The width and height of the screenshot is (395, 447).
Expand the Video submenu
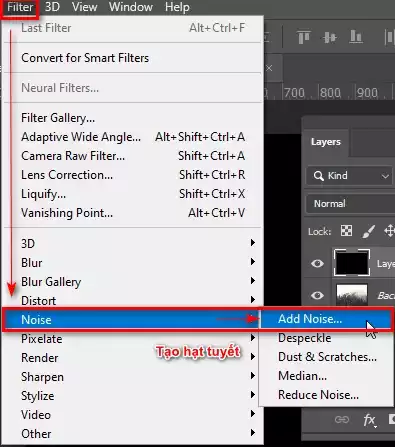click(133, 415)
